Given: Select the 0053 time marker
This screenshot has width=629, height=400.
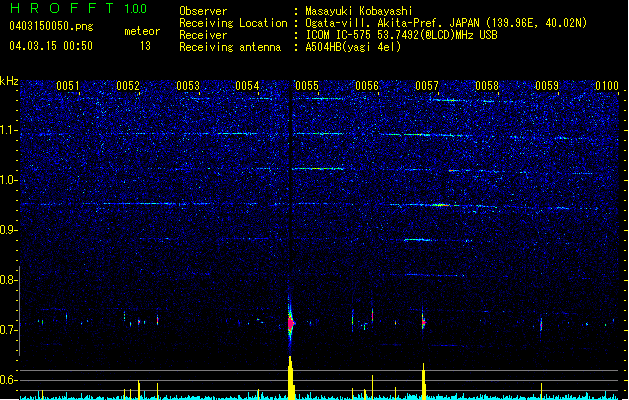Looking at the screenshot, I should [x=188, y=86].
